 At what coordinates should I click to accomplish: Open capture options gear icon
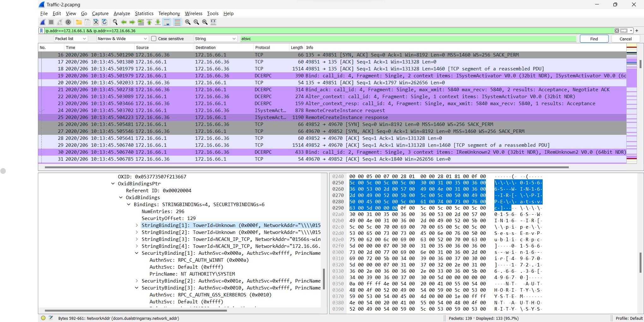[x=68, y=22]
